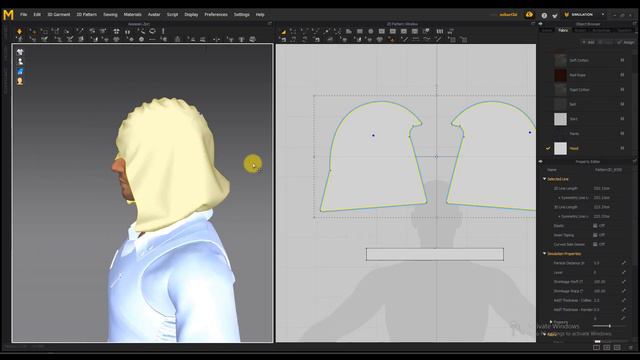Collapse the Property Editor panel arrow

pos(540,162)
